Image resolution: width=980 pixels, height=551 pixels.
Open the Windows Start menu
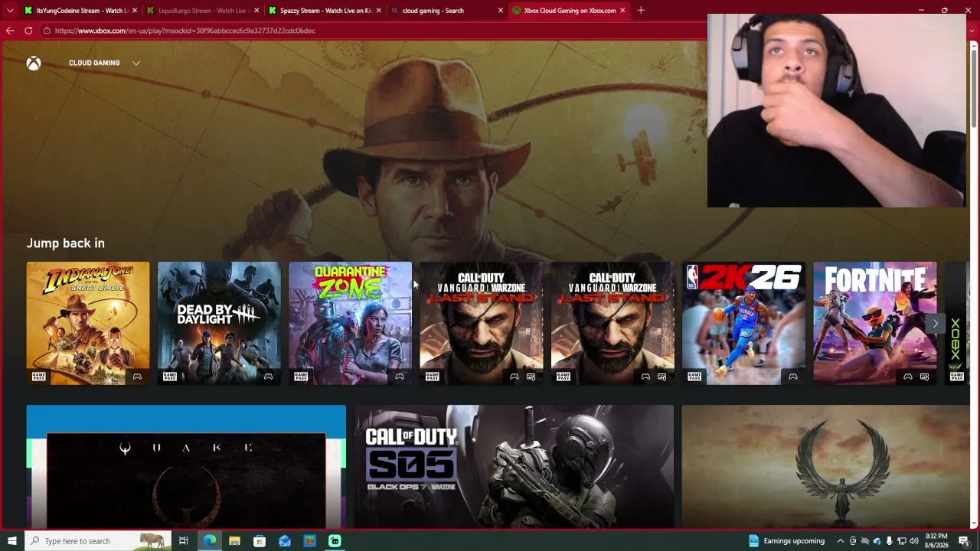coord(11,541)
